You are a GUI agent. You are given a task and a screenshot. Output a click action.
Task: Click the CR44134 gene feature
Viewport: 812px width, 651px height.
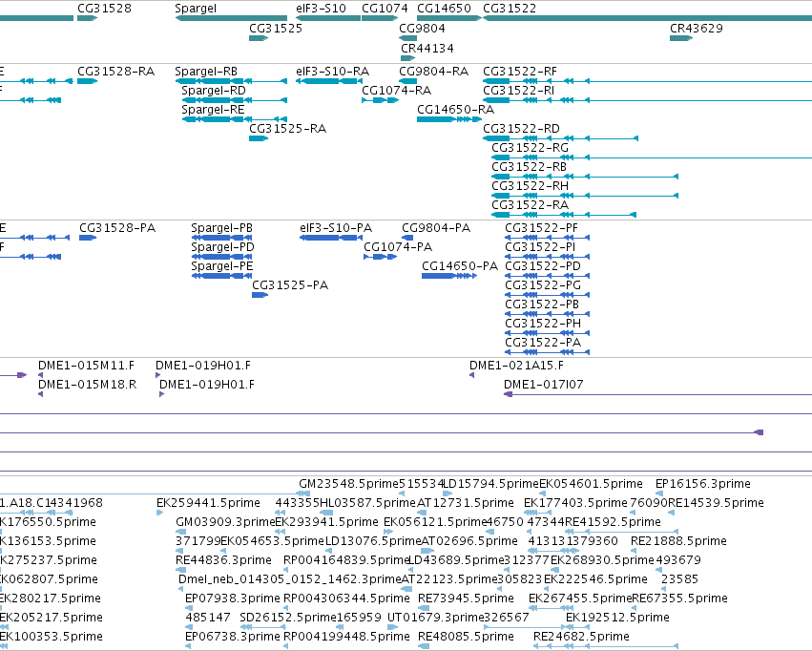(x=408, y=58)
